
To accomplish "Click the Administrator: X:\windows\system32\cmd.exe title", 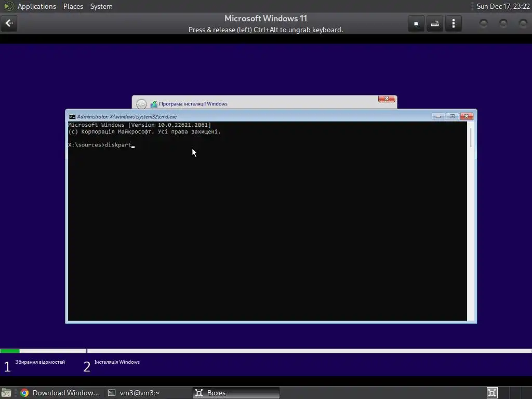I will [127, 117].
